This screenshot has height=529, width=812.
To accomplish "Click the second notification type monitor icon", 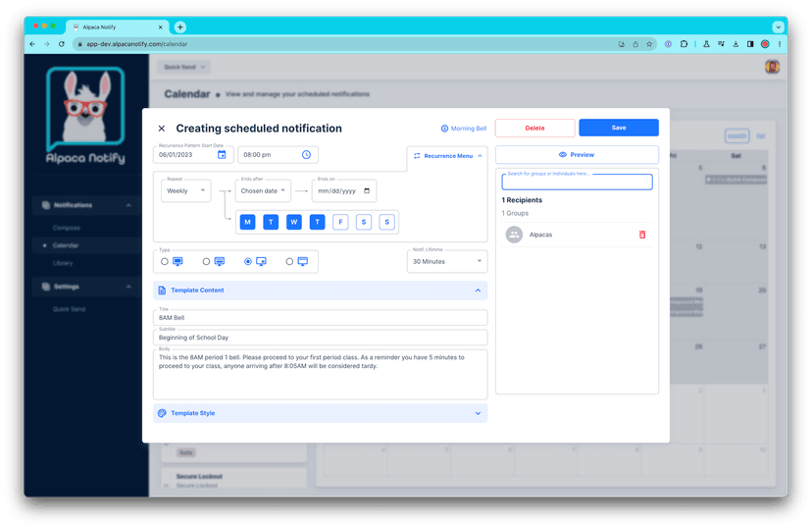I will tap(220, 262).
